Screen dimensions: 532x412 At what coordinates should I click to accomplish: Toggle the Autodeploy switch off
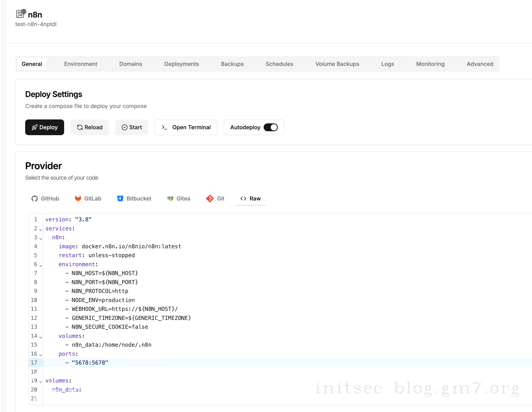click(x=271, y=127)
